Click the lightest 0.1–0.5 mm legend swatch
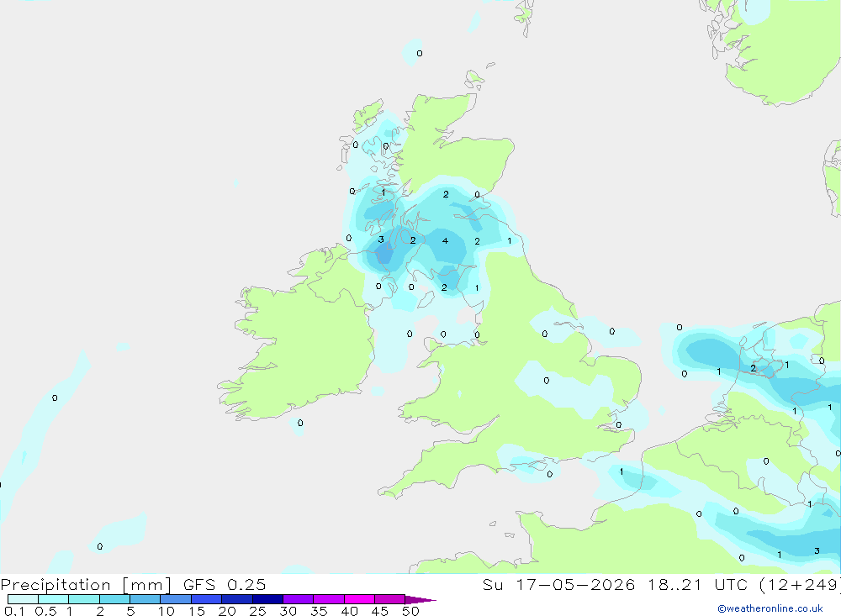Image resolution: width=841 pixels, height=616 pixels. 23,599
